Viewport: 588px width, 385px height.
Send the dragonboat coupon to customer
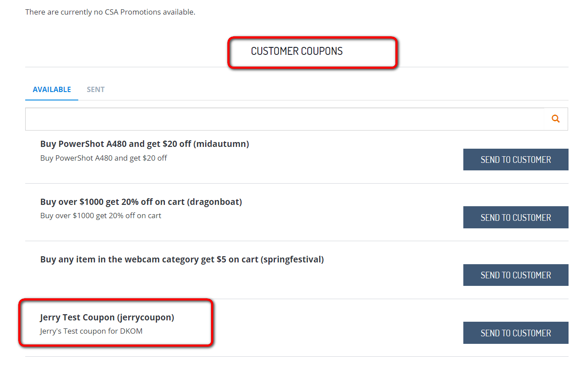[515, 217]
